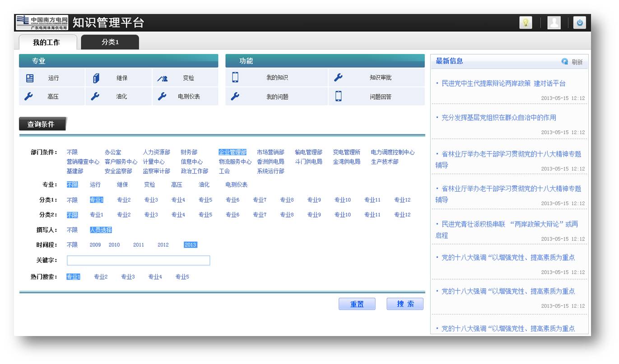Click the wrench icon beside 高压
This screenshot has width=619, height=364.
tap(28, 96)
